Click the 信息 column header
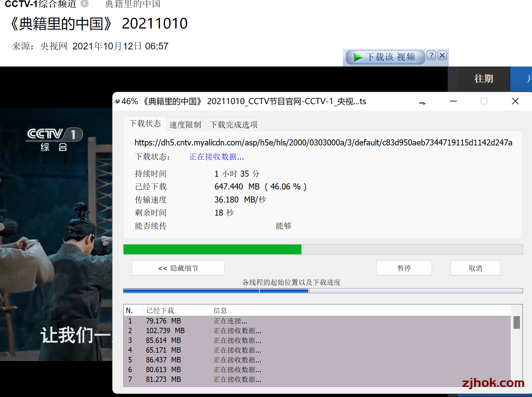Viewport: 532px width, 397px height. point(328,310)
